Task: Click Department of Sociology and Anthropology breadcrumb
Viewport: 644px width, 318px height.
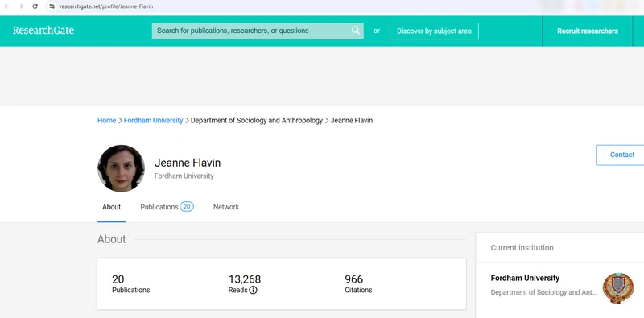Action: point(257,121)
